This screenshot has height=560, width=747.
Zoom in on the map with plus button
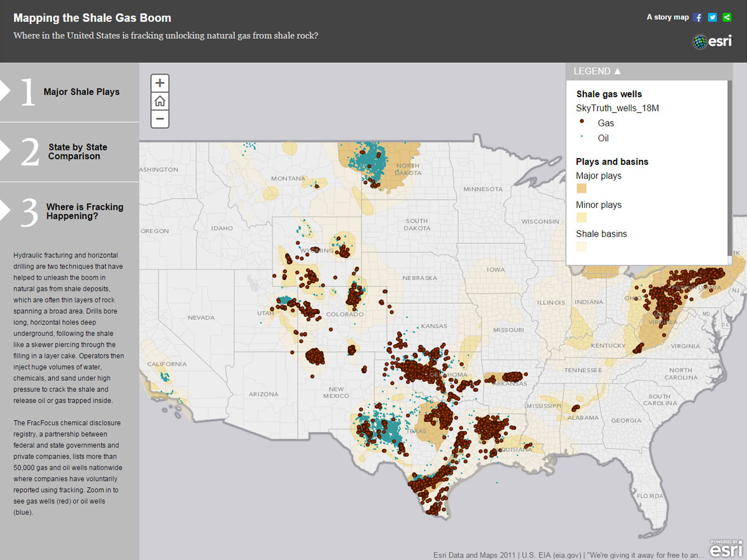[160, 83]
